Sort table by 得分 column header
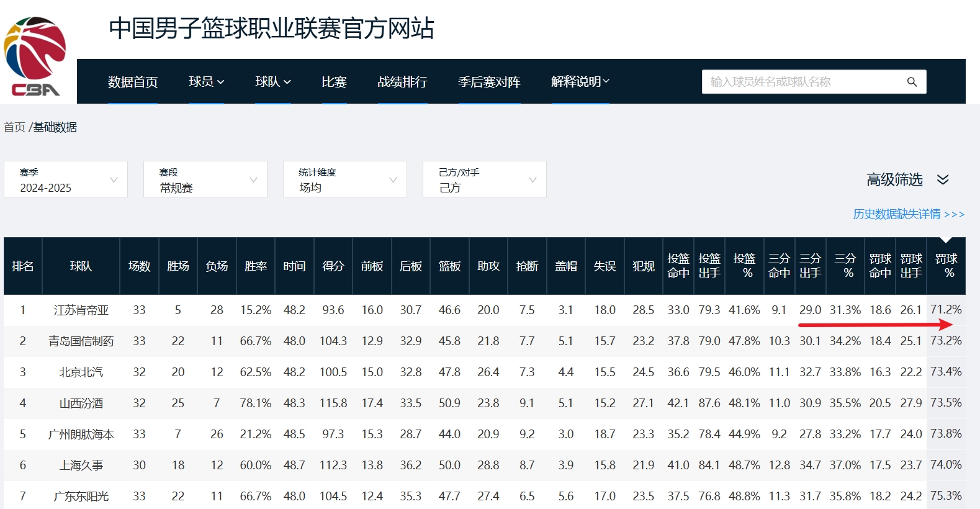The height and width of the screenshot is (509, 980). click(333, 266)
